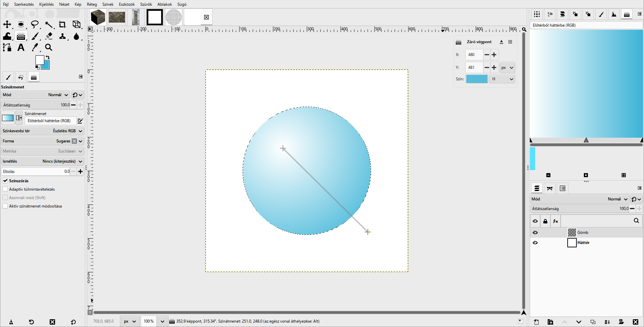Screen dimensions: 644x327
Task: Open the Ismétlés dropdown
Action: 42,161
